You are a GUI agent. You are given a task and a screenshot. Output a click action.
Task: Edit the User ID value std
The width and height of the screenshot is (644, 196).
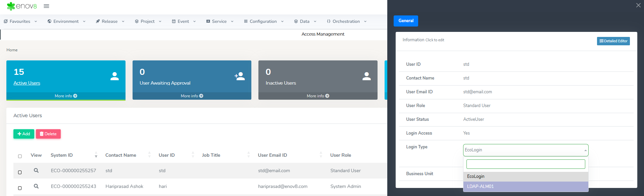tap(466, 64)
